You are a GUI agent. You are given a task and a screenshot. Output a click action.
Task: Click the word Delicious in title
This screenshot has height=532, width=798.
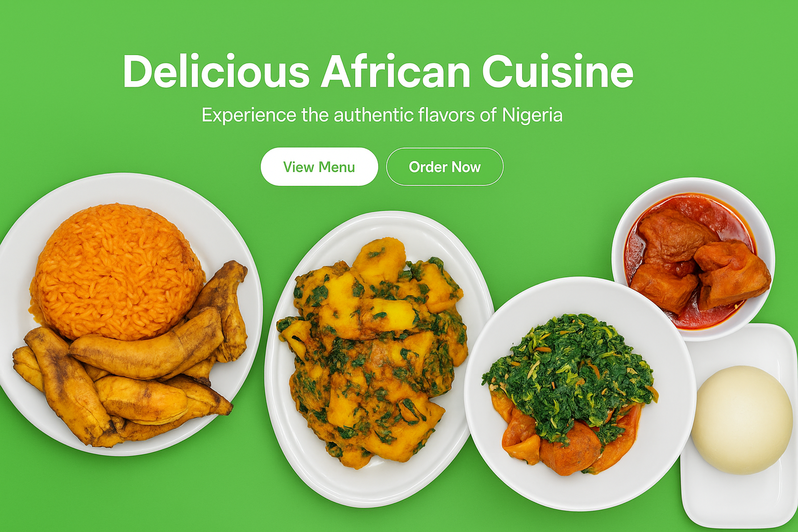pyautogui.click(x=216, y=71)
